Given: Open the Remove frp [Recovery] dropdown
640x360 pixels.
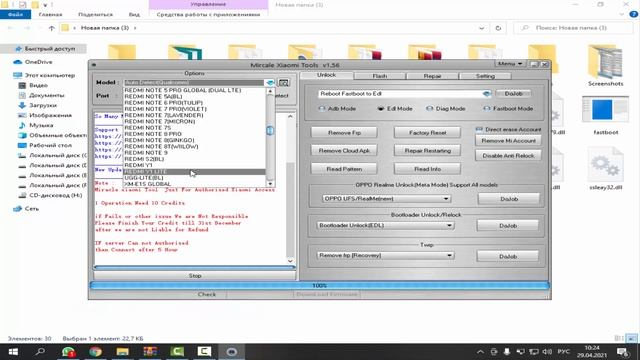Looking at the screenshot, I should (449, 256).
